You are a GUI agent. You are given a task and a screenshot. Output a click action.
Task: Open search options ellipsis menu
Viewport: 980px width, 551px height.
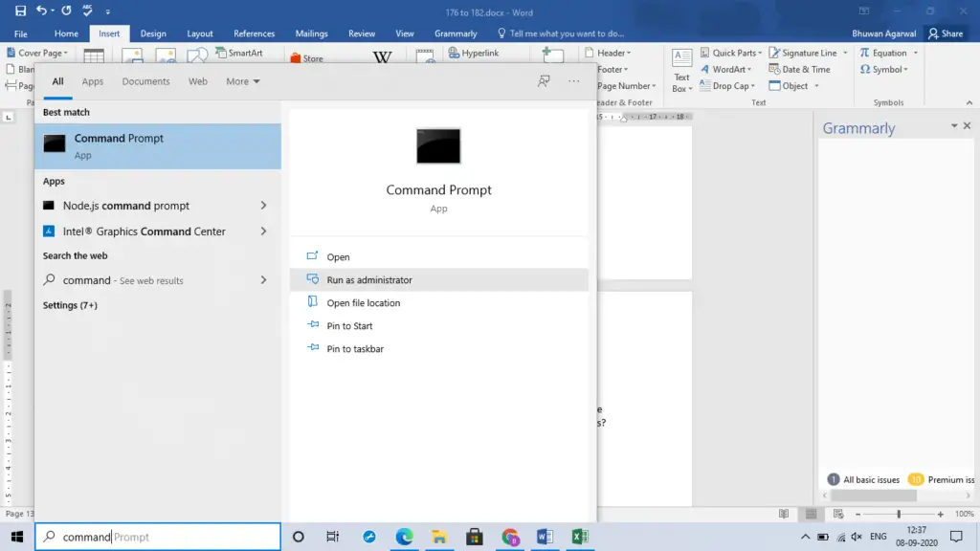pyautogui.click(x=574, y=81)
